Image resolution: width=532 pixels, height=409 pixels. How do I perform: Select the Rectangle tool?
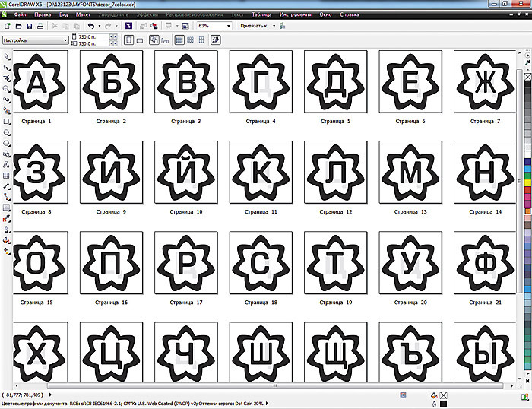(6, 122)
